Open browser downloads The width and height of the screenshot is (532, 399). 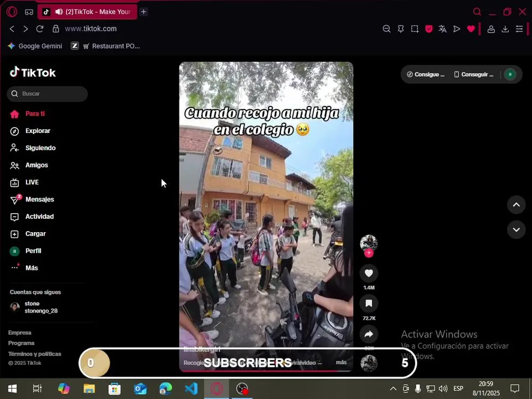[x=505, y=29]
